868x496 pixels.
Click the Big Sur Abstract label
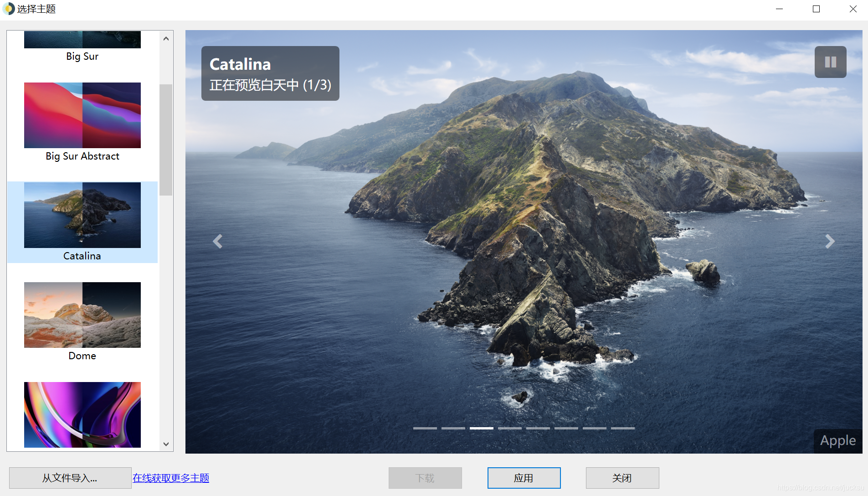click(x=82, y=156)
